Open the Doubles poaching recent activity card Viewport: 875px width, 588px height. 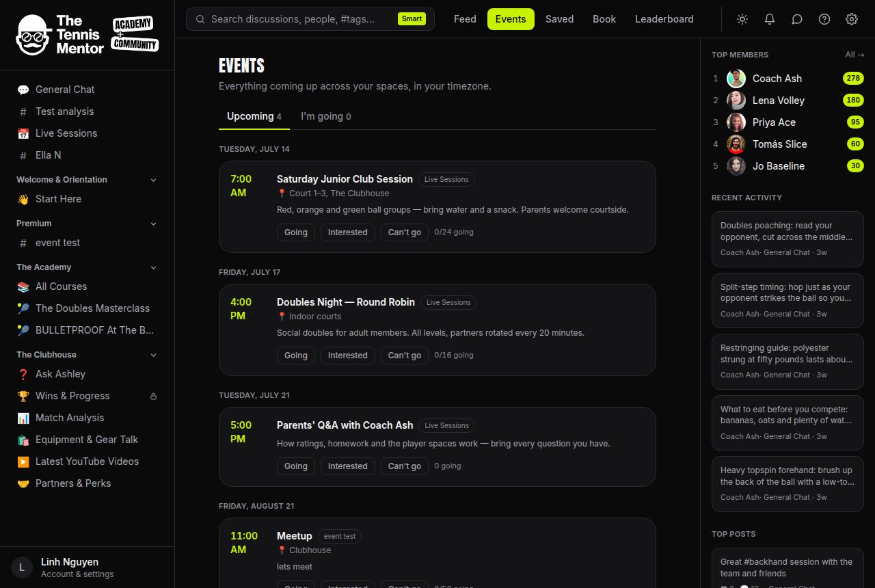(x=787, y=239)
